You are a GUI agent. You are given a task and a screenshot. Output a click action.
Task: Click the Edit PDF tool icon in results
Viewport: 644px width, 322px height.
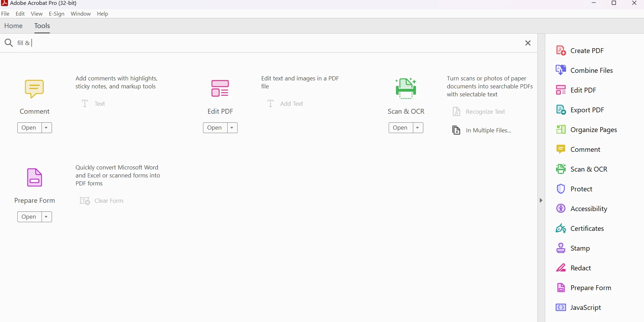coord(220,88)
